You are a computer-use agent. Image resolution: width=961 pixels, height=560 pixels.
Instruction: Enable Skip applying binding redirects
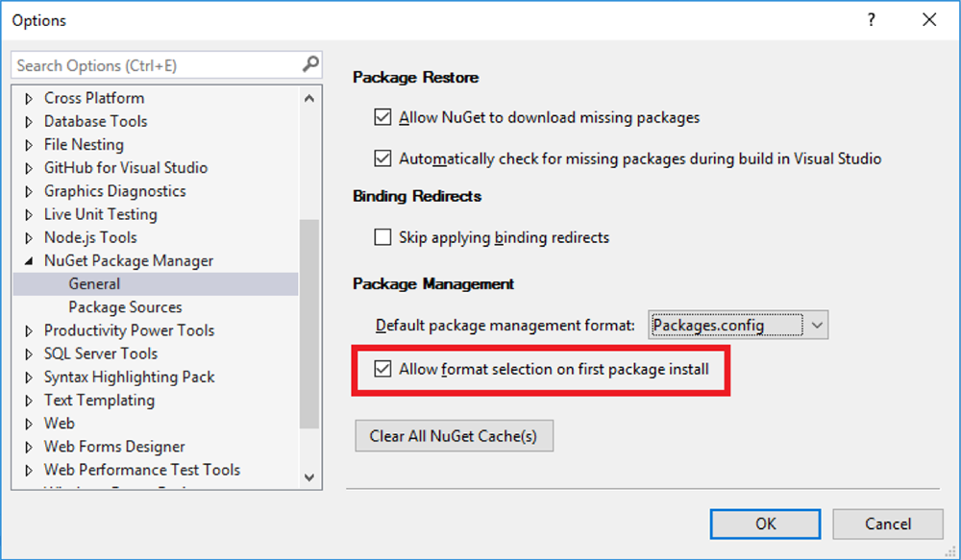coord(382,237)
